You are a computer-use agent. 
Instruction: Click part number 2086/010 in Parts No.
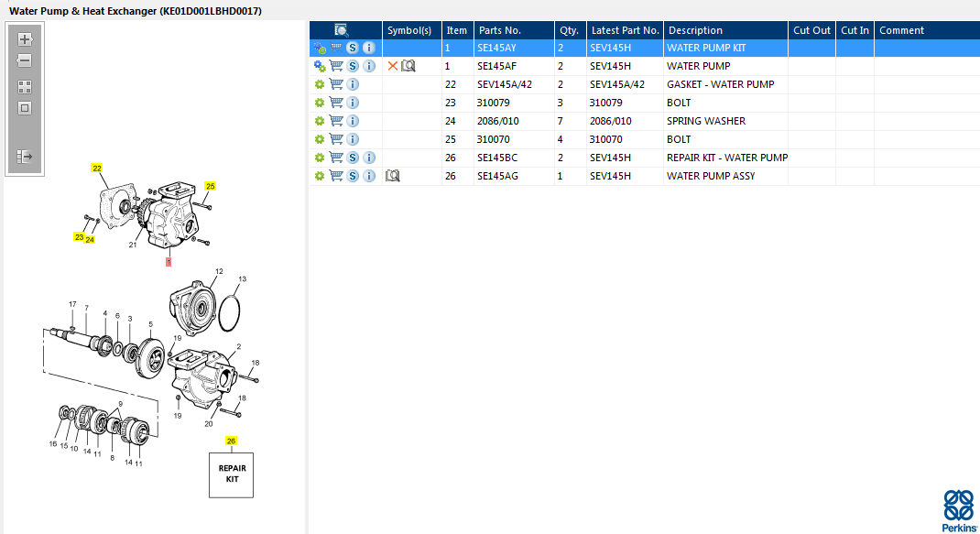point(497,121)
